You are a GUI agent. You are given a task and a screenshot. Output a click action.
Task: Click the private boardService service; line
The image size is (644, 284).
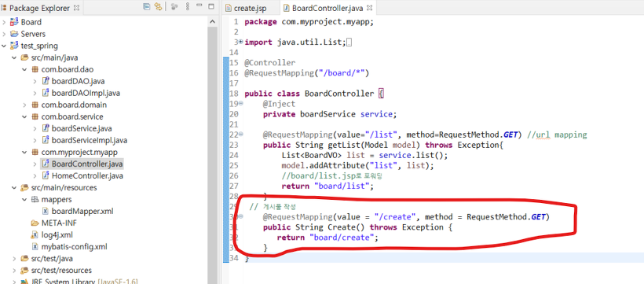coord(330,114)
